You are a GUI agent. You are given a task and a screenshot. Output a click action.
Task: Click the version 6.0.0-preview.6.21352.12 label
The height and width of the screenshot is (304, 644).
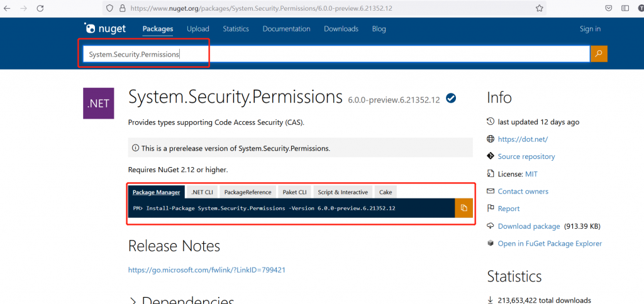394,100
